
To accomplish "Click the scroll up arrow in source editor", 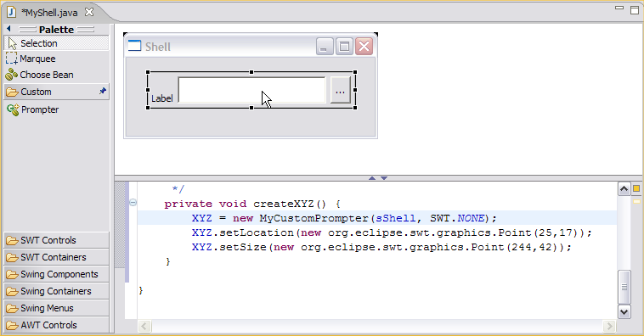I will coord(624,188).
